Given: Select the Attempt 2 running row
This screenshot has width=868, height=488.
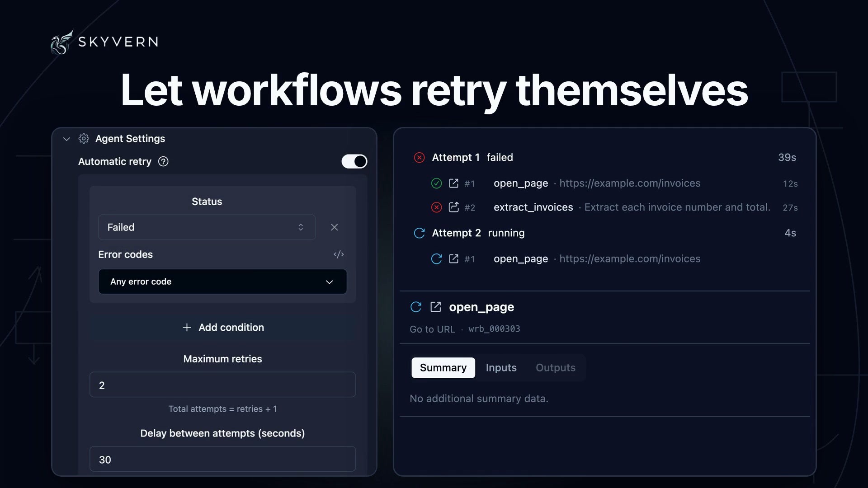Looking at the screenshot, I should tap(605, 233).
